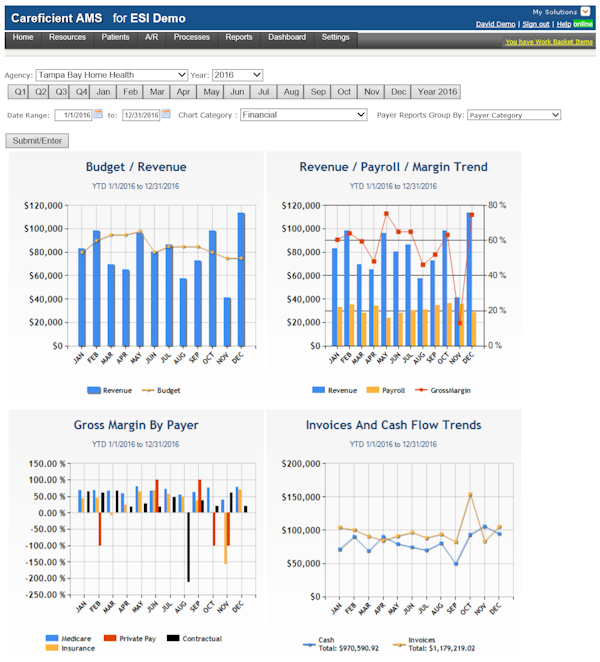
Task: Click the Medicare legend swatch
Action: point(52,638)
